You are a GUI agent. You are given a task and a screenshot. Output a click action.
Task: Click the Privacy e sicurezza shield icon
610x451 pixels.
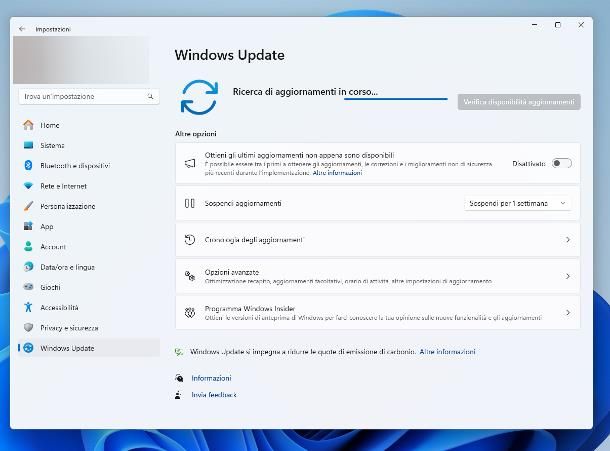(x=28, y=328)
